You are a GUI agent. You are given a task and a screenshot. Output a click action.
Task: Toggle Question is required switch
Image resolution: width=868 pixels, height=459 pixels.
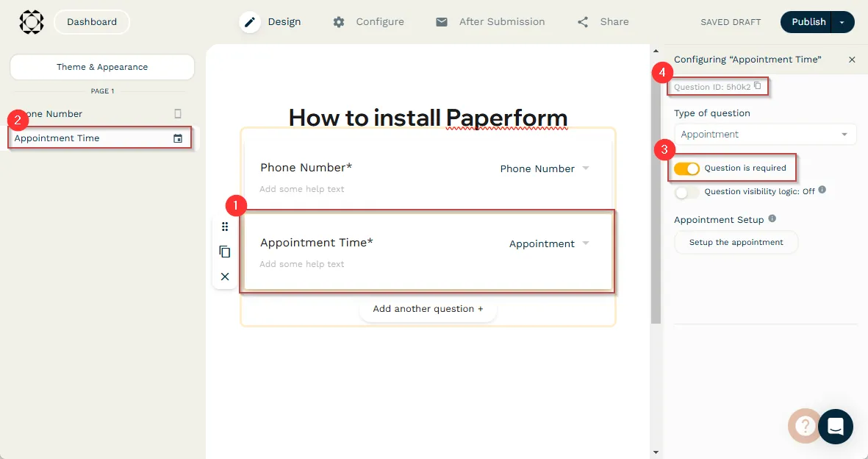click(686, 168)
